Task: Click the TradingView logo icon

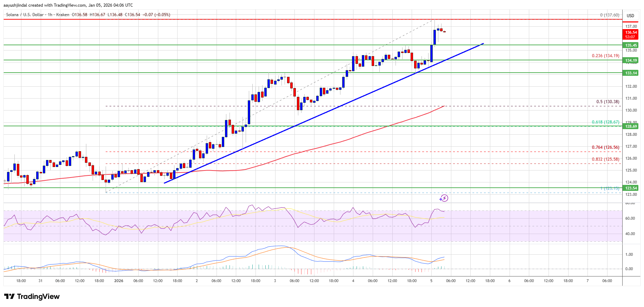Action: pos(9,296)
